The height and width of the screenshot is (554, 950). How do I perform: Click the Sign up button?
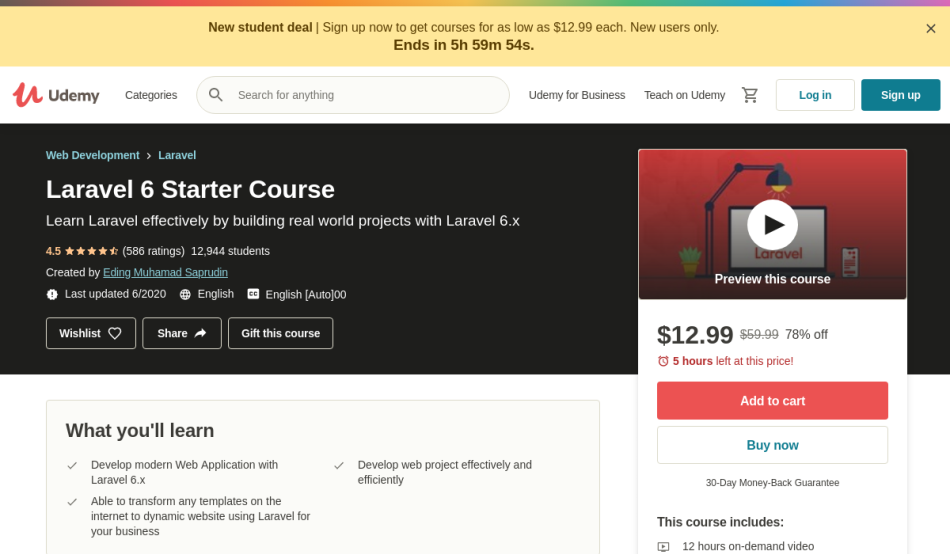(x=900, y=95)
